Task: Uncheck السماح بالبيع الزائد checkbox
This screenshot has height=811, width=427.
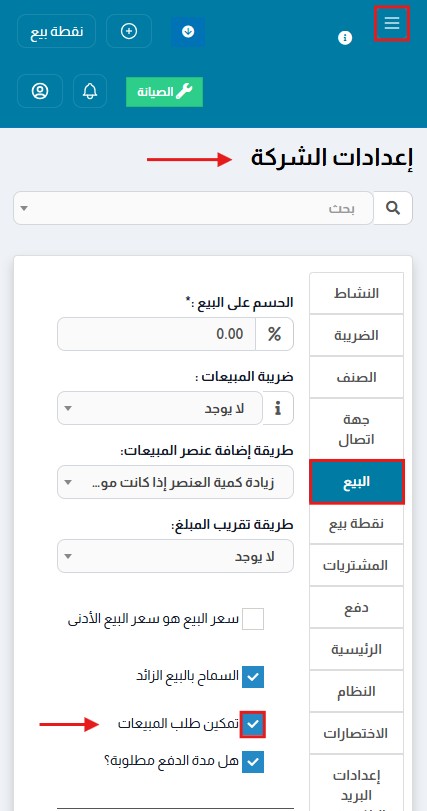Action: [x=253, y=677]
